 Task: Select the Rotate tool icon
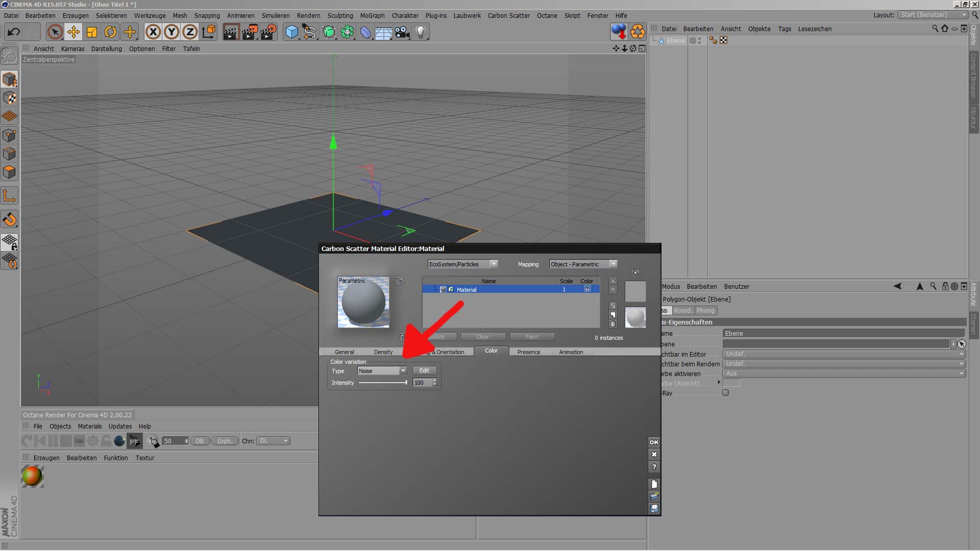[110, 32]
